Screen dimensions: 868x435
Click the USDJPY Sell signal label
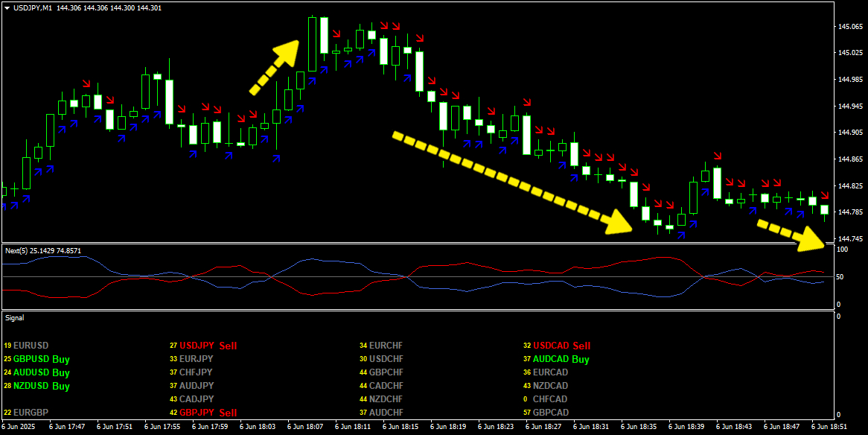(x=207, y=346)
